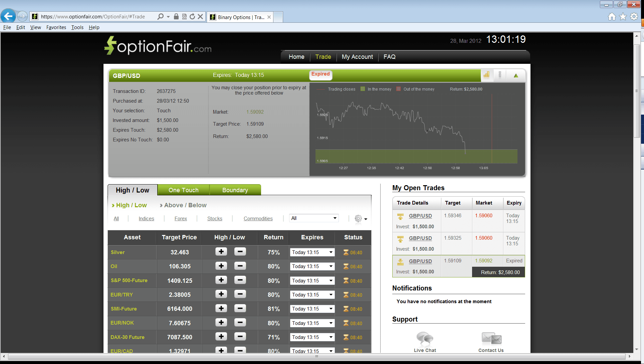This screenshot has height=364, width=644.
Task: Click the browser's home icon
Action: click(612, 16)
